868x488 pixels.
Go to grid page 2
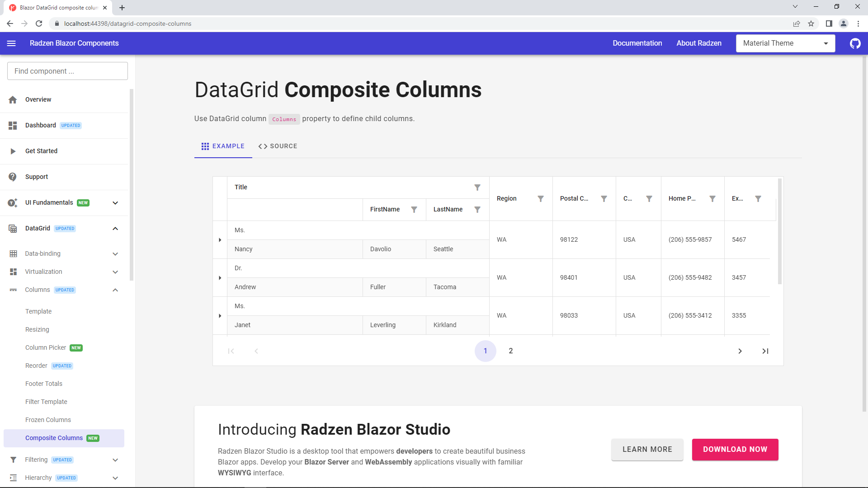point(511,351)
